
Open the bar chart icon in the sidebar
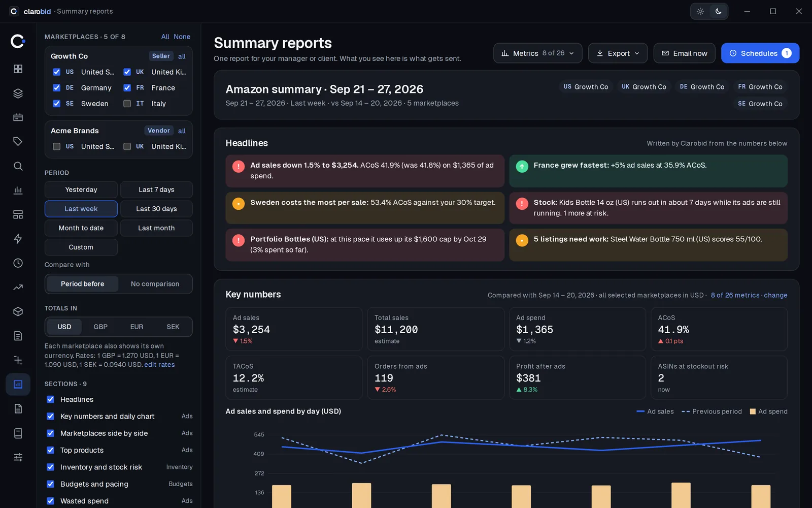tap(18, 190)
